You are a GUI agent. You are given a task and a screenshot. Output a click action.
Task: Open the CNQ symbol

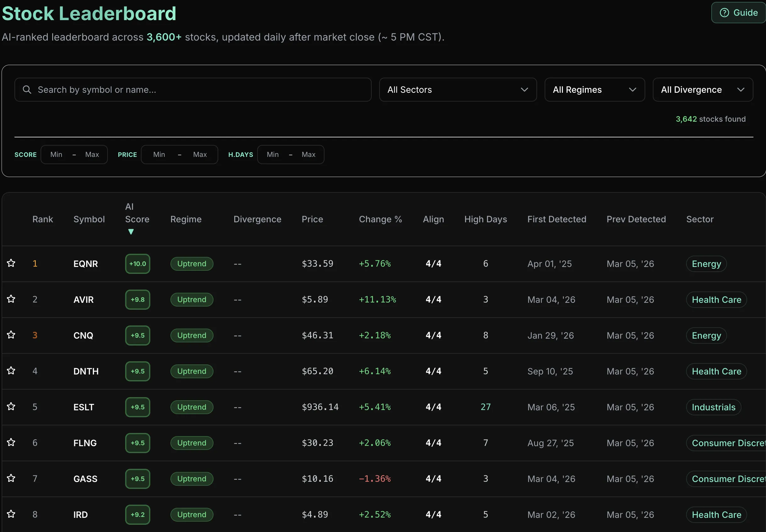(83, 335)
